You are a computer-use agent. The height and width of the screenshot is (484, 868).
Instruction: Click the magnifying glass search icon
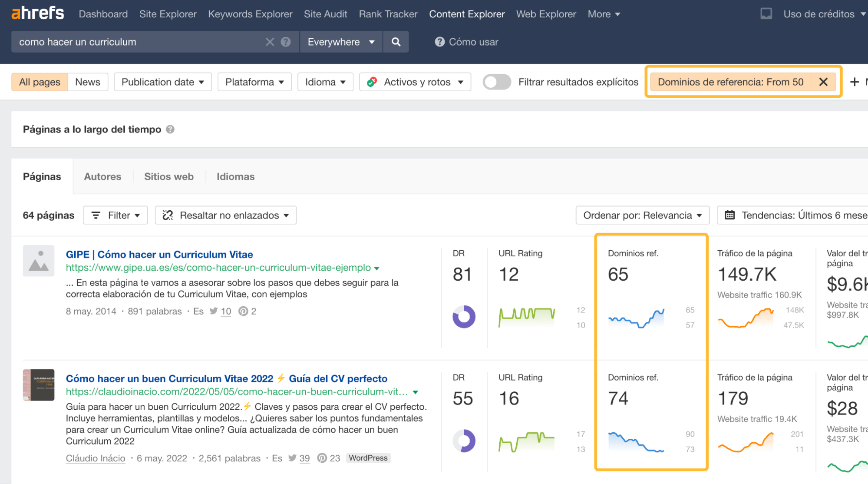point(396,42)
